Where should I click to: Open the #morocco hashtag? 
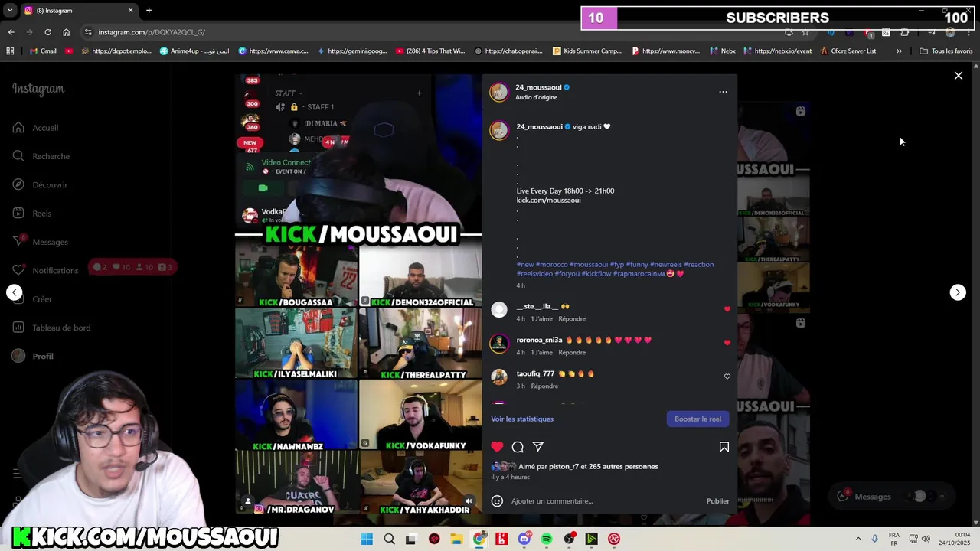click(552, 265)
